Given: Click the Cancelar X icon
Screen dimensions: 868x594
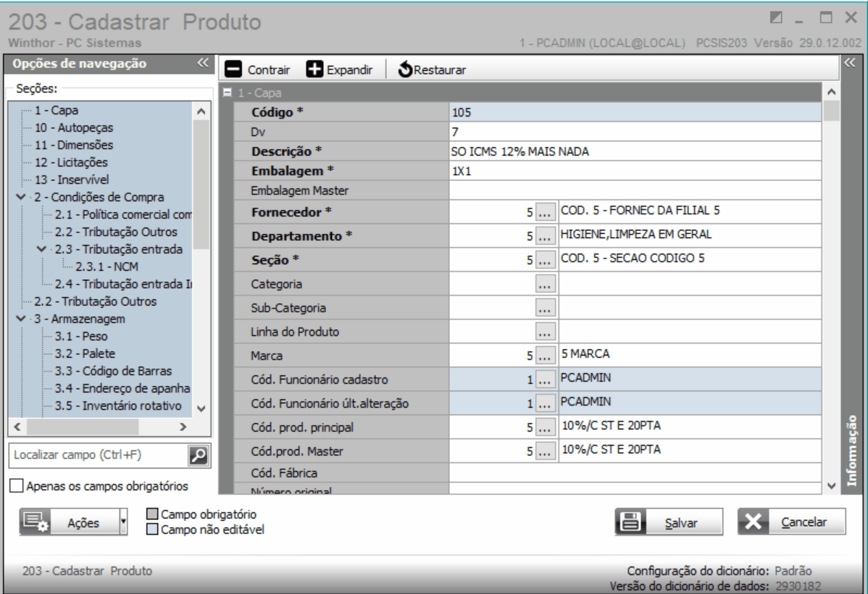Looking at the screenshot, I should point(753,522).
